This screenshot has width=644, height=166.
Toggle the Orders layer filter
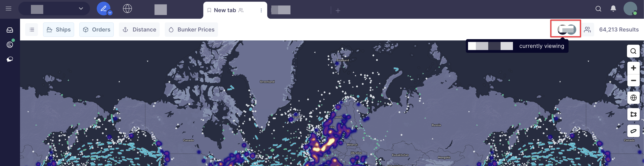97,30
